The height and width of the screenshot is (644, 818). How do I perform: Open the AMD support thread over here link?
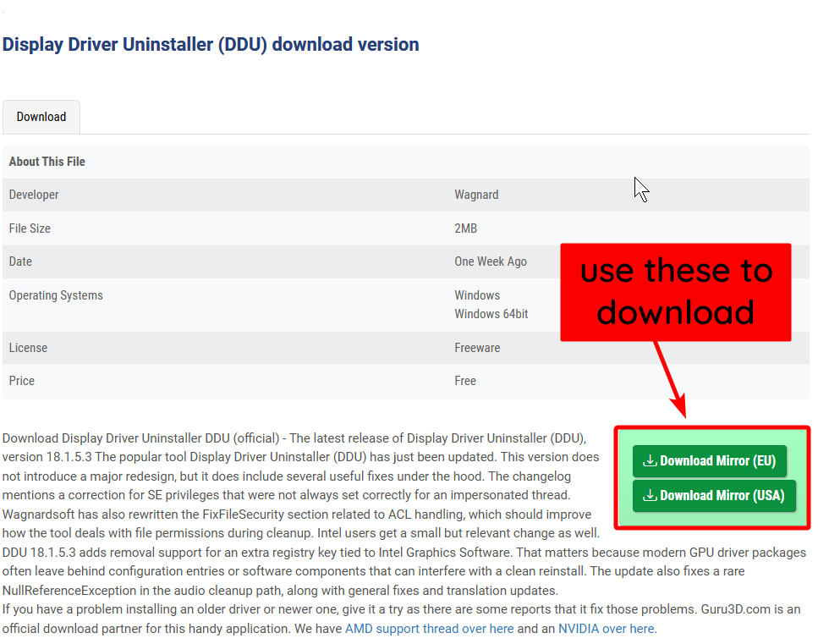click(430, 628)
